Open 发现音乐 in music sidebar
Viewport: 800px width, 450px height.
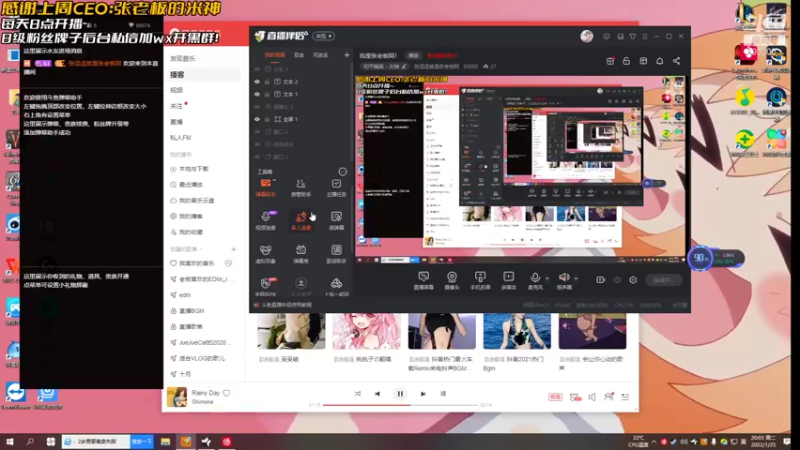(183, 59)
